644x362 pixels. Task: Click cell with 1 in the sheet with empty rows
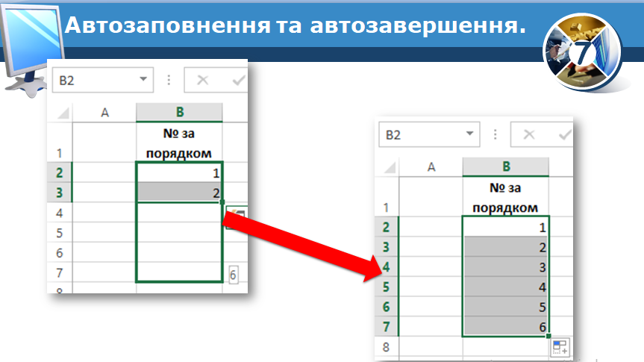click(179, 172)
